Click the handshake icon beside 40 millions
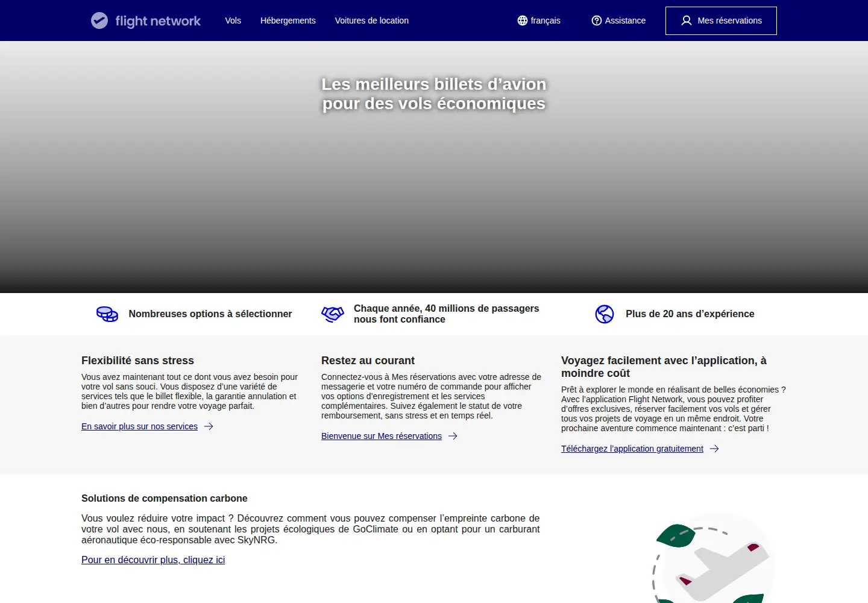The image size is (868, 603). pos(333,314)
